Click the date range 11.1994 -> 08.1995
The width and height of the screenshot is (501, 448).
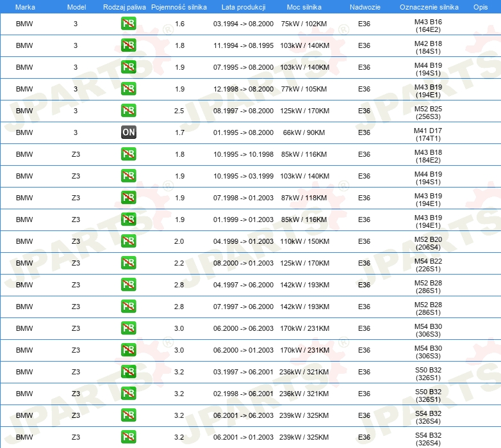(x=243, y=45)
